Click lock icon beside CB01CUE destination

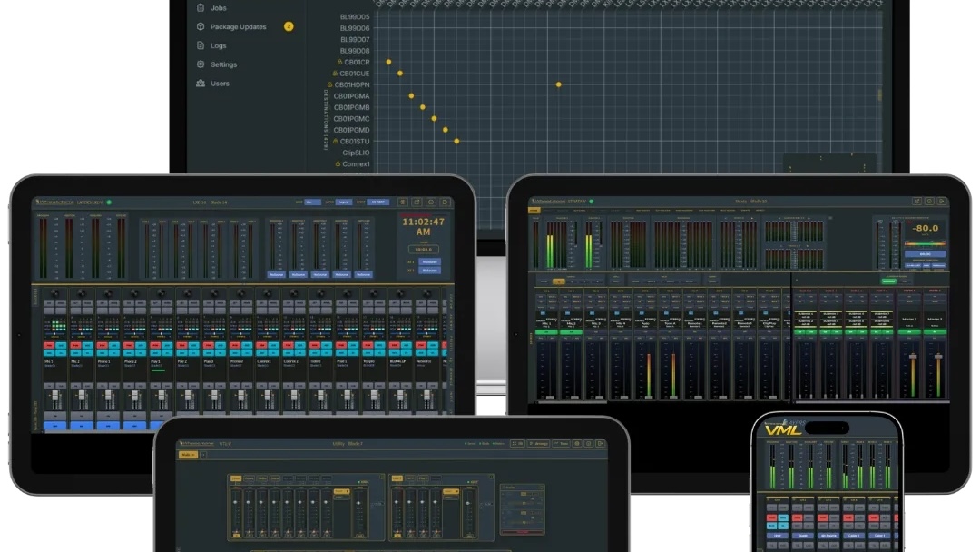coord(334,74)
